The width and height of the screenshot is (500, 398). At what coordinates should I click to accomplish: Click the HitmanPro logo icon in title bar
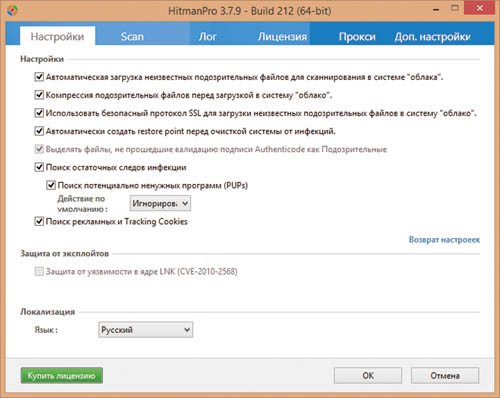pos(12,10)
